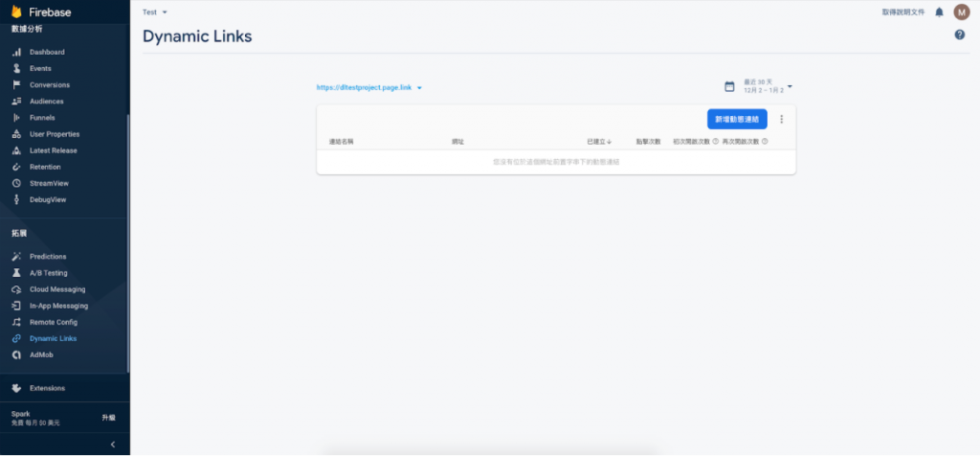Click the 數據分析 section heading
Screen dimensions: 980x456
[27, 29]
